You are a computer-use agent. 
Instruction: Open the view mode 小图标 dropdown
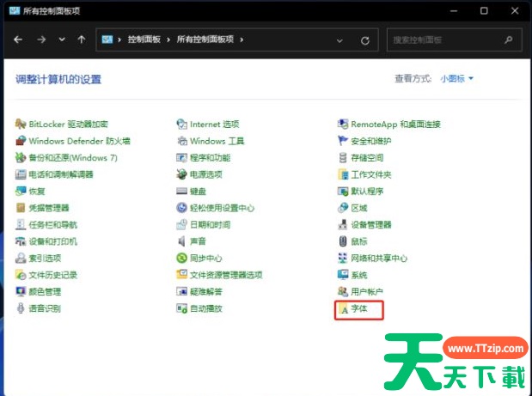[456, 79]
